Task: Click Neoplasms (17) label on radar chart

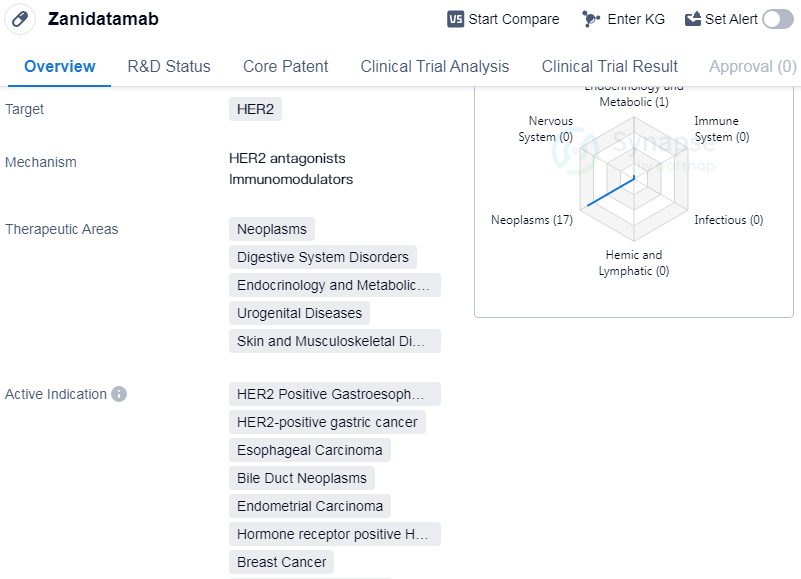Action: [x=532, y=220]
